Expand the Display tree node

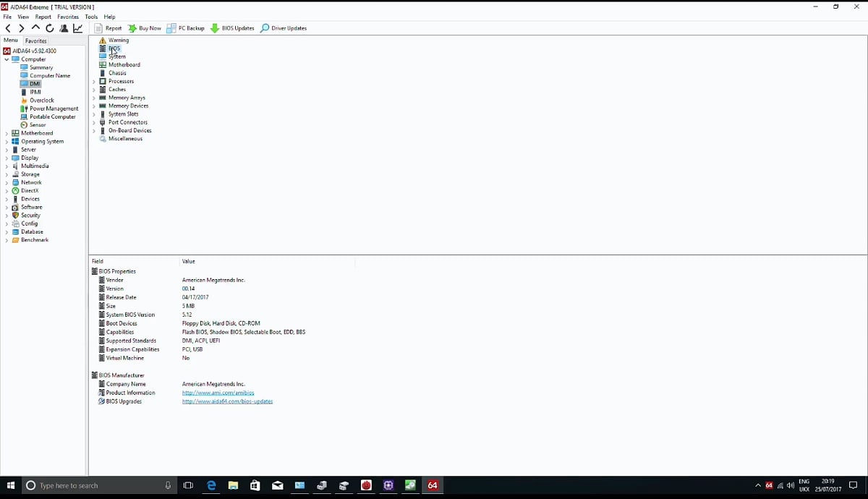click(x=7, y=158)
